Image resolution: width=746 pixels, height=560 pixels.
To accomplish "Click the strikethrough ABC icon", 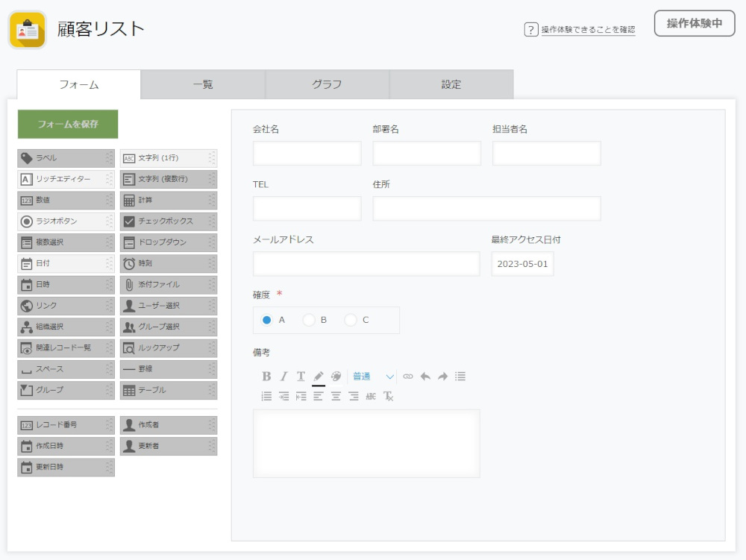I will coord(371,397).
